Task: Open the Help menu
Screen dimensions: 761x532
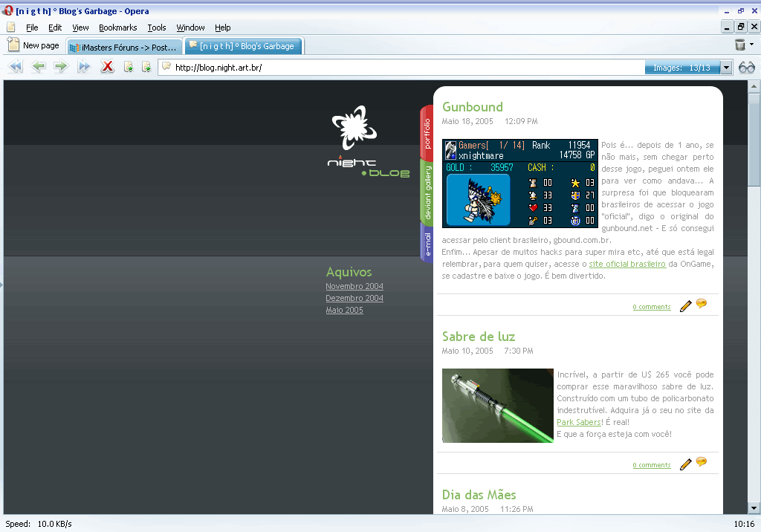Action: tap(223, 27)
